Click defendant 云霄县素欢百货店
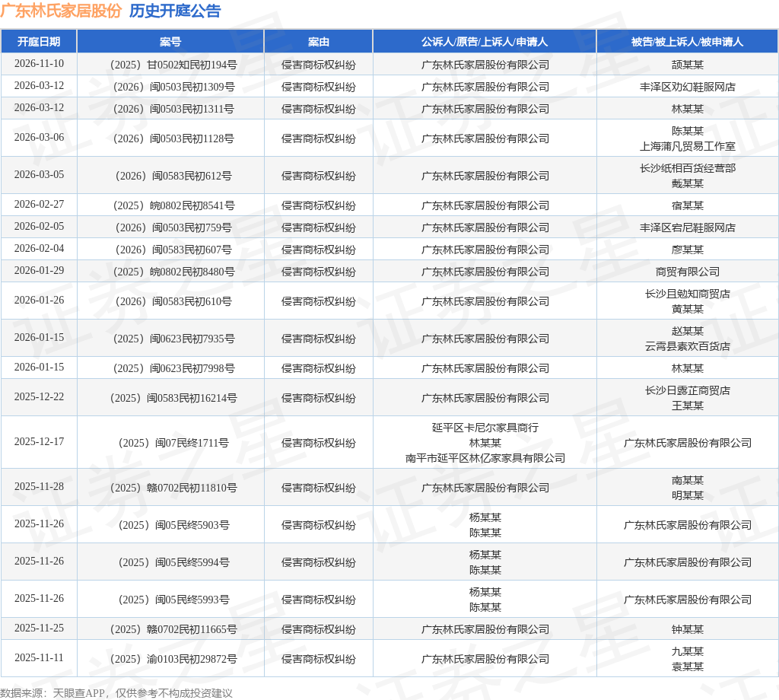Image resolution: width=779 pixels, height=700 pixels. pos(688,346)
